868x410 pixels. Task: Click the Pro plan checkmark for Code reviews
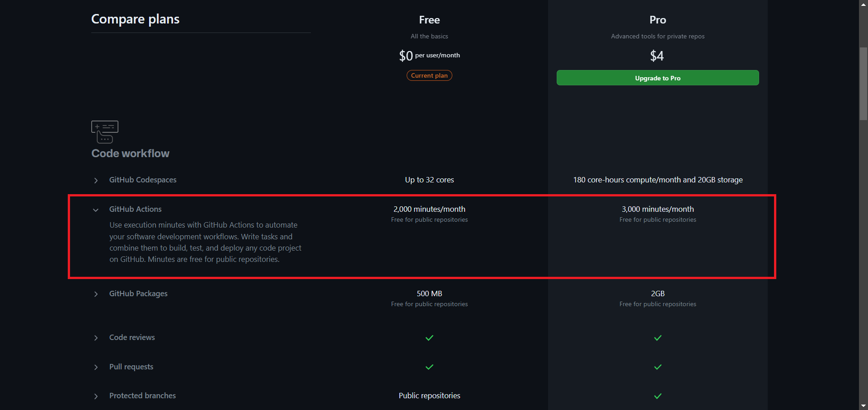pos(658,338)
